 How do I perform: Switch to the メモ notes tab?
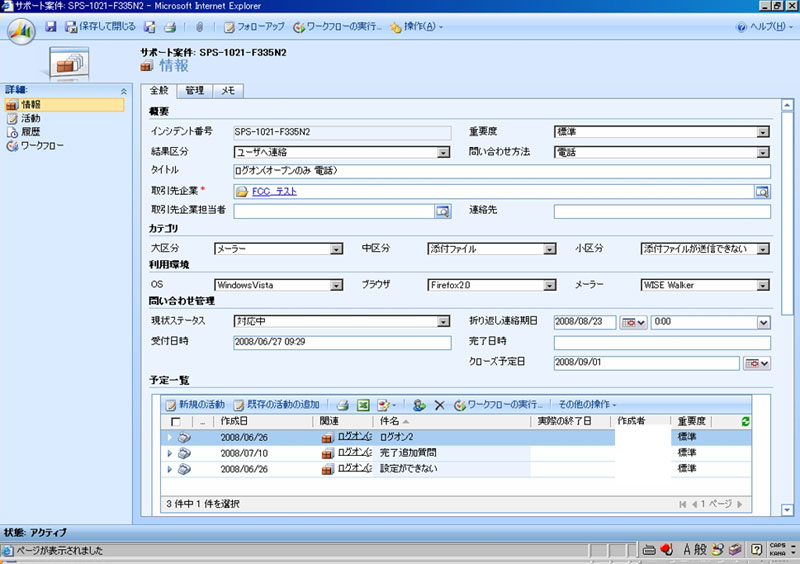point(228,91)
